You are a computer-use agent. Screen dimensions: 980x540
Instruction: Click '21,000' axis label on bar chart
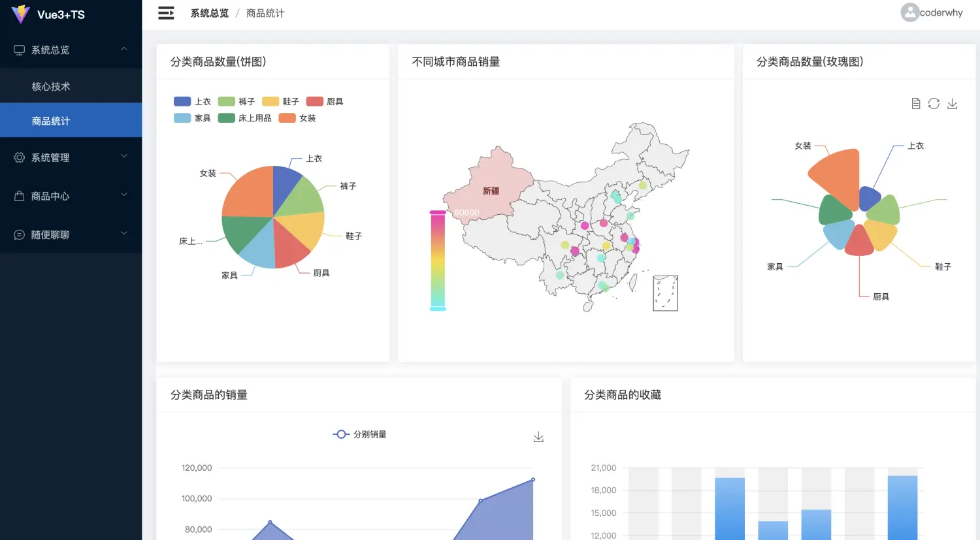coord(604,468)
